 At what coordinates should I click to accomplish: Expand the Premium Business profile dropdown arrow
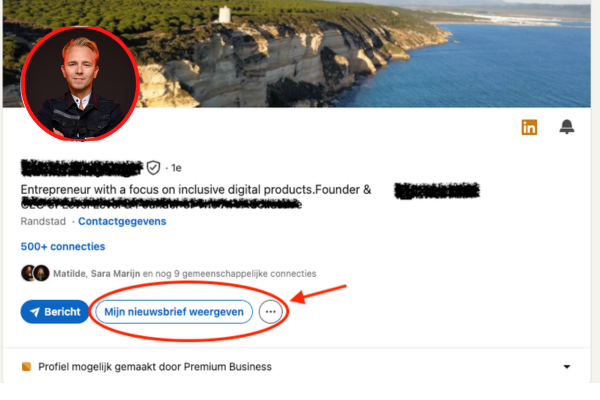click(567, 367)
